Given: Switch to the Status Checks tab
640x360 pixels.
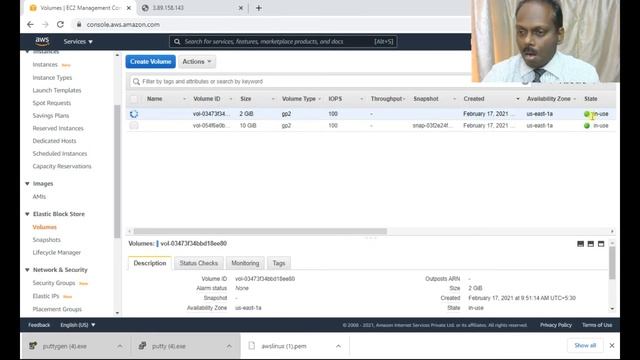Looking at the screenshot, I should pos(199,263).
